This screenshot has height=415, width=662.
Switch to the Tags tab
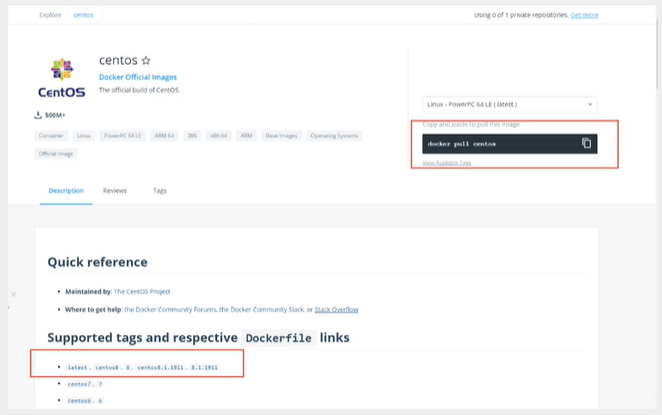coord(160,191)
